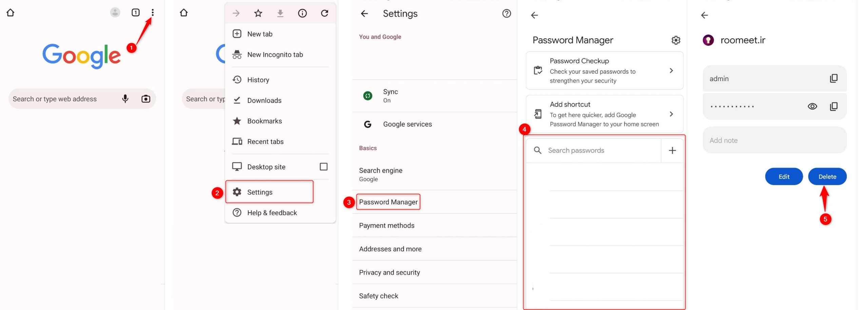The image size is (868, 310).
Task: Tap the Password Checkup clipboard icon
Action: (x=538, y=70)
